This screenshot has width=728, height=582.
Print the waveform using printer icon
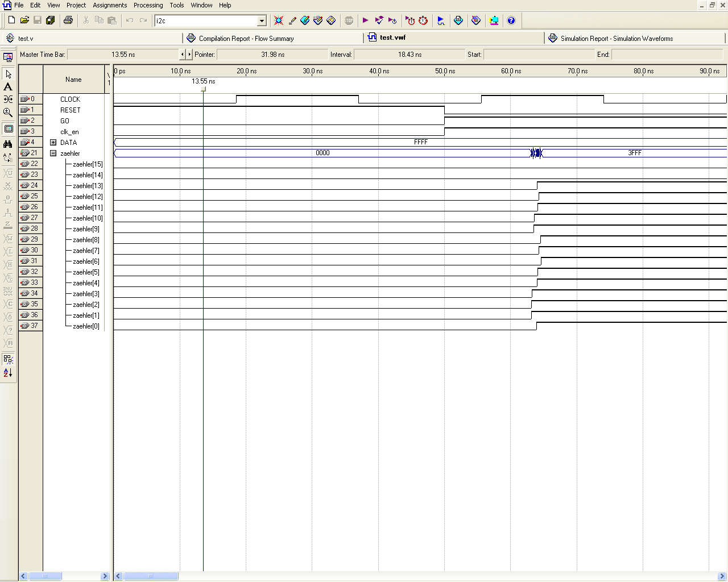pos(68,20)
